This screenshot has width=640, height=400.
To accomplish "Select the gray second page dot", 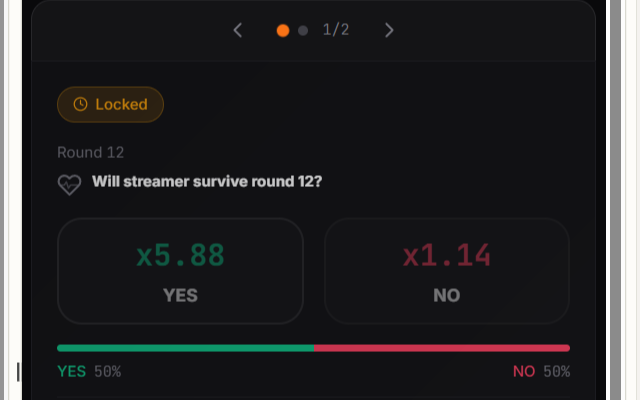I will point(303,30).
